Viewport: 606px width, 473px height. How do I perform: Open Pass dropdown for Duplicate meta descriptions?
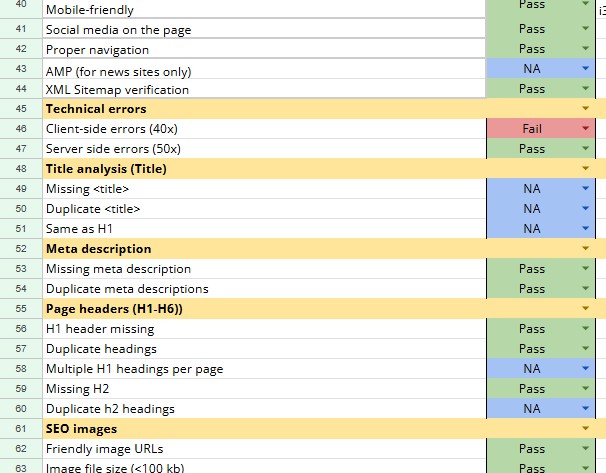click(585, 289)
